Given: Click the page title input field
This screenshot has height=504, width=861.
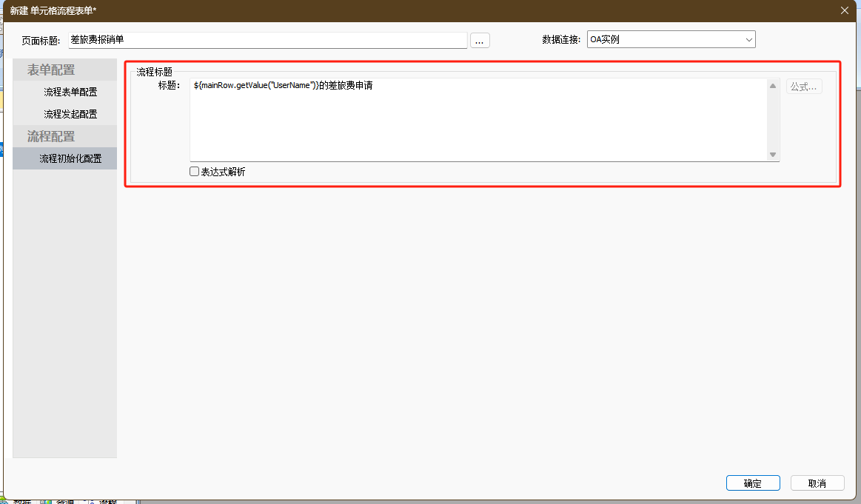Looking at the screenshot, I should click(x=268, y=40).
